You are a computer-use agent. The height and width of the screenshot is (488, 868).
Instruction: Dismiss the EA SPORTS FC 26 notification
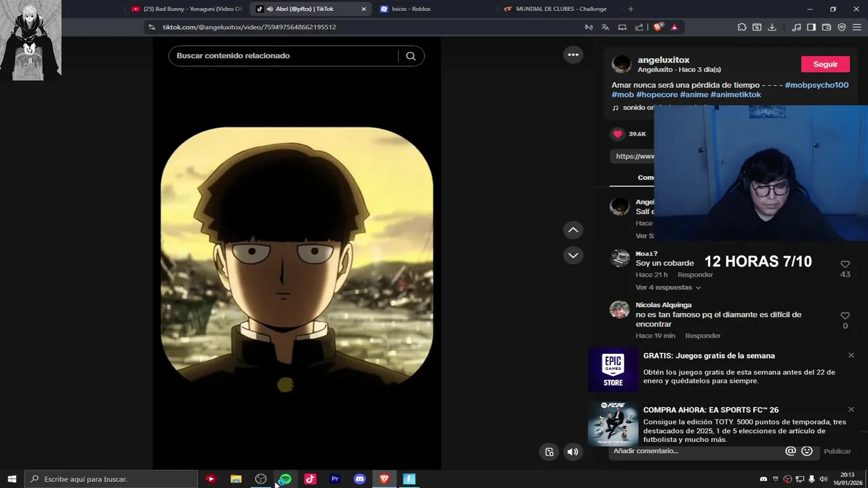pyautogui.click(x=851, y=409)
